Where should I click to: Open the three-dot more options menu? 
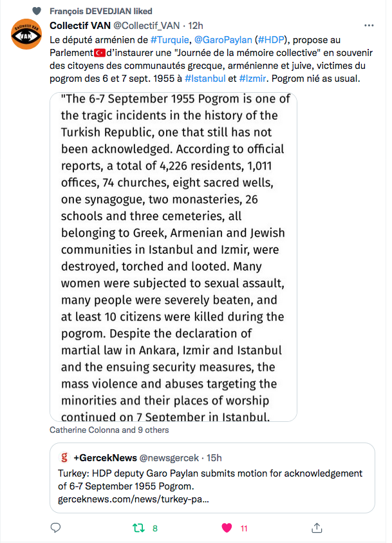(369, 25)
